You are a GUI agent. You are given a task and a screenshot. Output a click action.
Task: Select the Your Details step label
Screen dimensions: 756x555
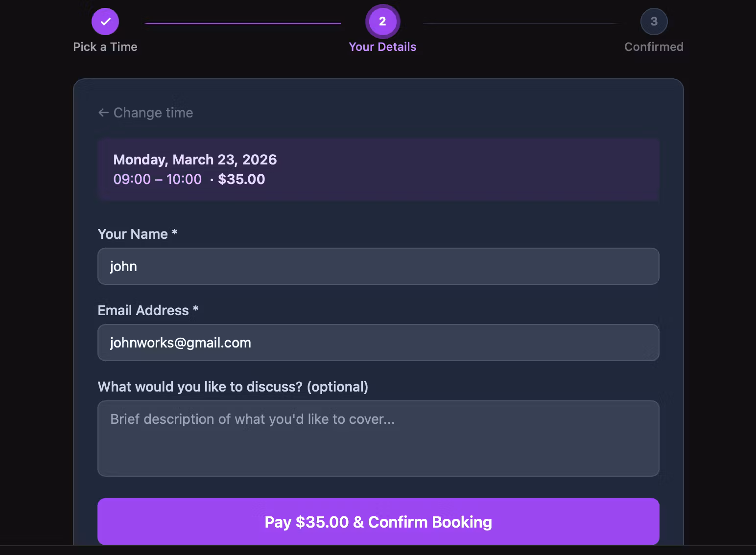pyautogui.click(x=382, y=47)
